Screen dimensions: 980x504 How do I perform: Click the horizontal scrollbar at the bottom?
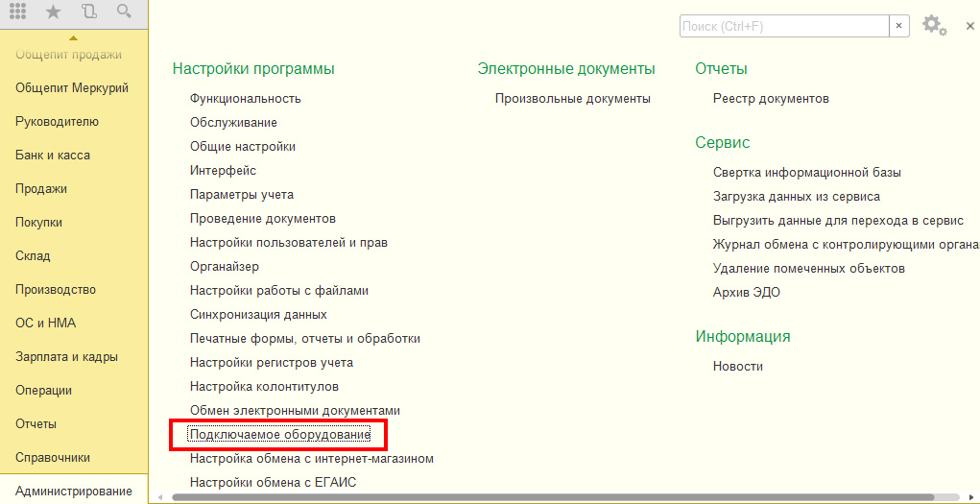point(553,497)
